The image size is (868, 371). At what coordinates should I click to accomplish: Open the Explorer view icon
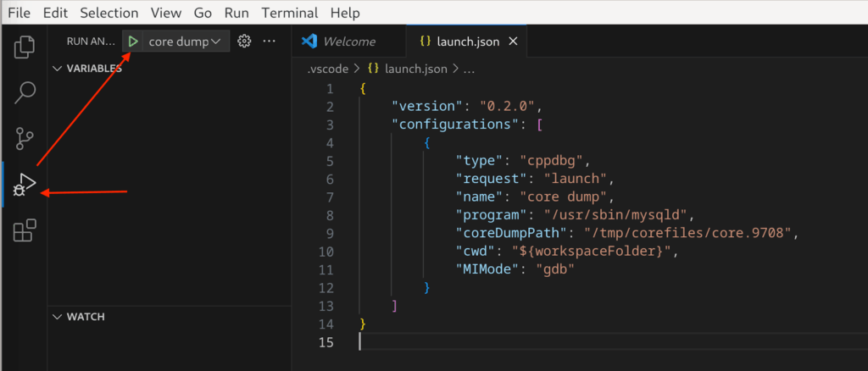pyautogui.click(x=25, y=47)
